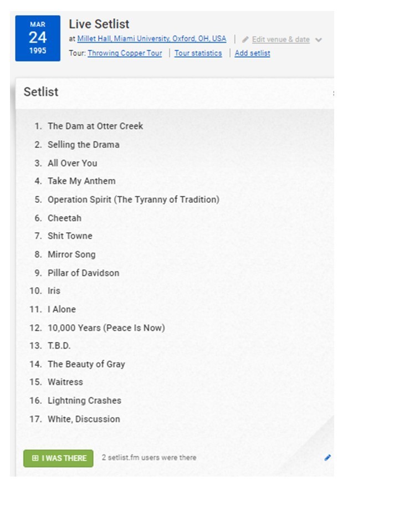The height and width of the screenshot is (532, 399).
Task: Open 10,000 Years (Peace Is Now)
Action: pyautogui.click(x=106, y=328)
